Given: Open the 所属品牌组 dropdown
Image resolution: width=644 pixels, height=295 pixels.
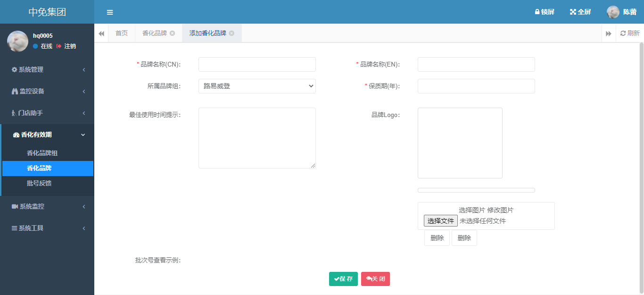Looking at the screenshot, I should (257, 86).
